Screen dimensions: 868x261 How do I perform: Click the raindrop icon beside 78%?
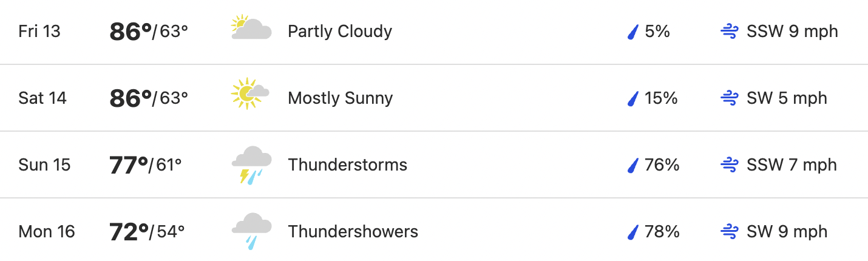click(x=633, y=232)
